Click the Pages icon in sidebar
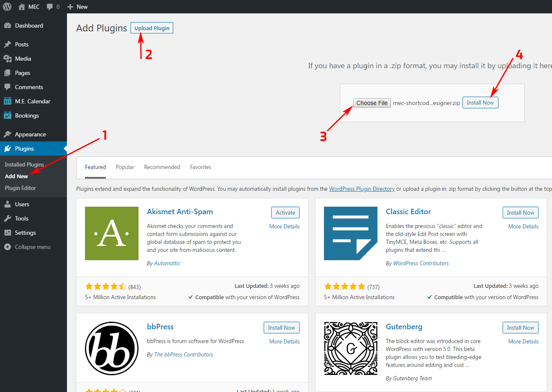The image size is (552, 392). tap(8, 73)
